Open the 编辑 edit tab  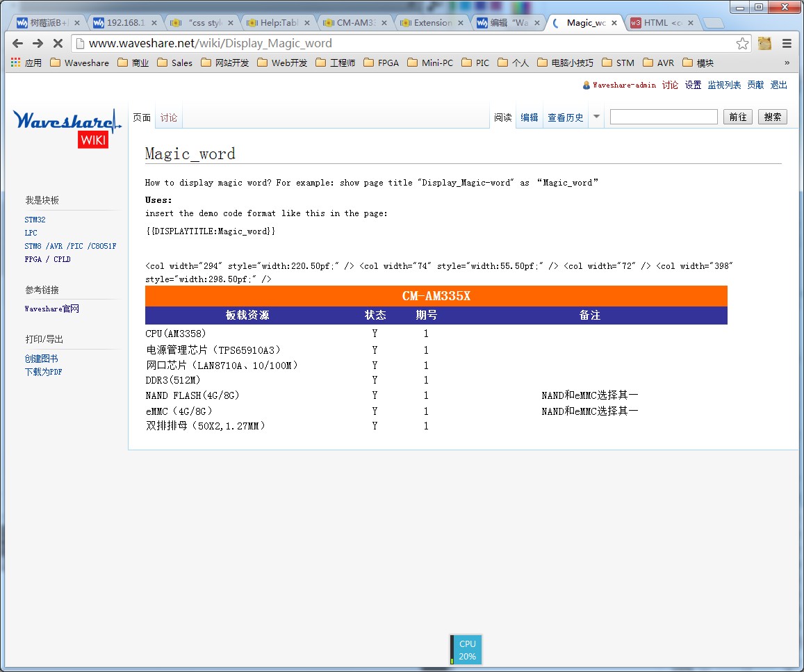[529, 117]
